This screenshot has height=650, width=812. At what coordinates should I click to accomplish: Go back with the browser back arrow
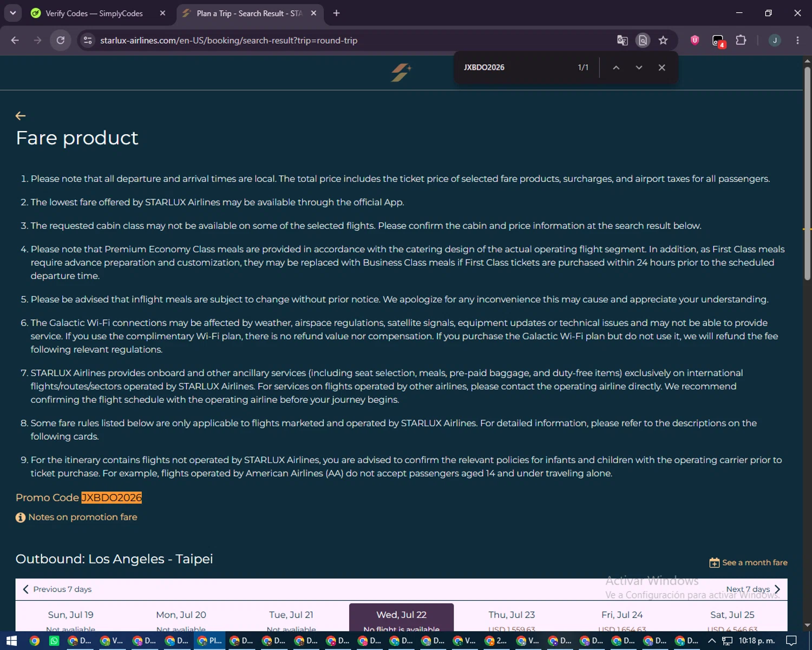tap(15, 40)
